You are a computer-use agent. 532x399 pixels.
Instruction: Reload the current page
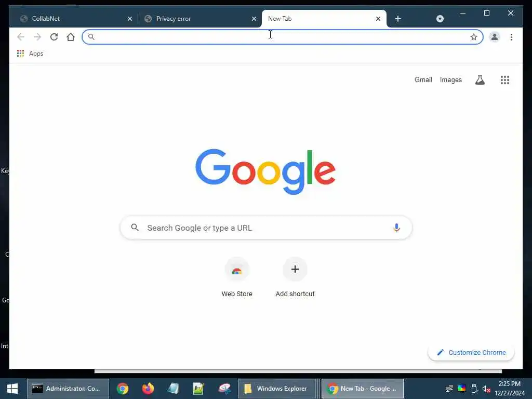click(54, 37)
